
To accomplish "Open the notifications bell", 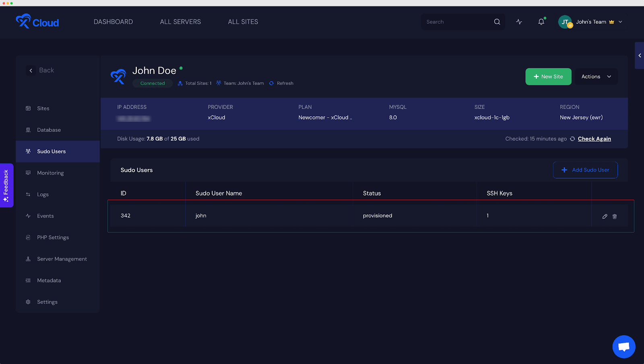I will pos(541,22).
